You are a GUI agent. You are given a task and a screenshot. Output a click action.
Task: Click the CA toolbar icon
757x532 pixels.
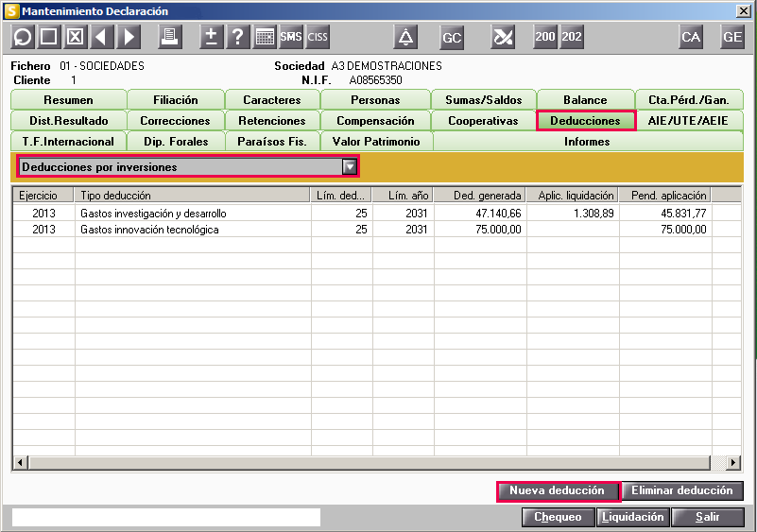pos(691,37)
